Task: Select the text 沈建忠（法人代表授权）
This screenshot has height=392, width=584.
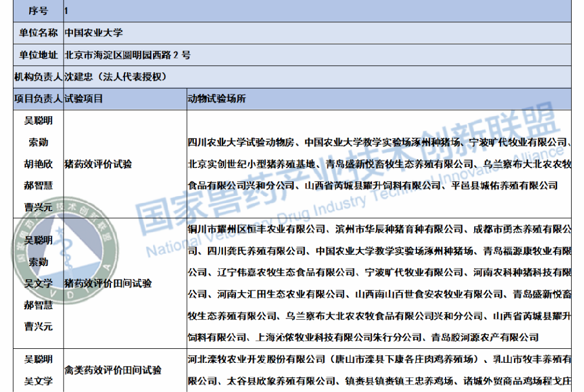Action: pos(116,77)
